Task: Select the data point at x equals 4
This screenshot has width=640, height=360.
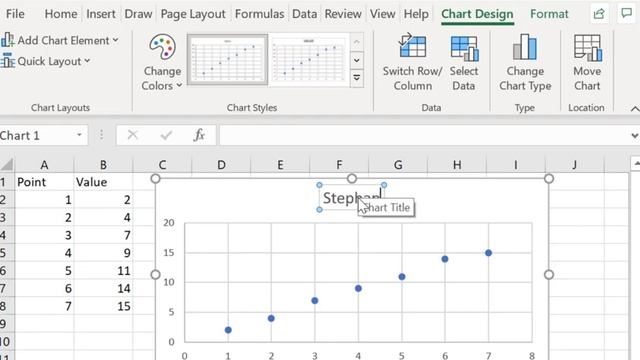Action: tap(358, 289)
